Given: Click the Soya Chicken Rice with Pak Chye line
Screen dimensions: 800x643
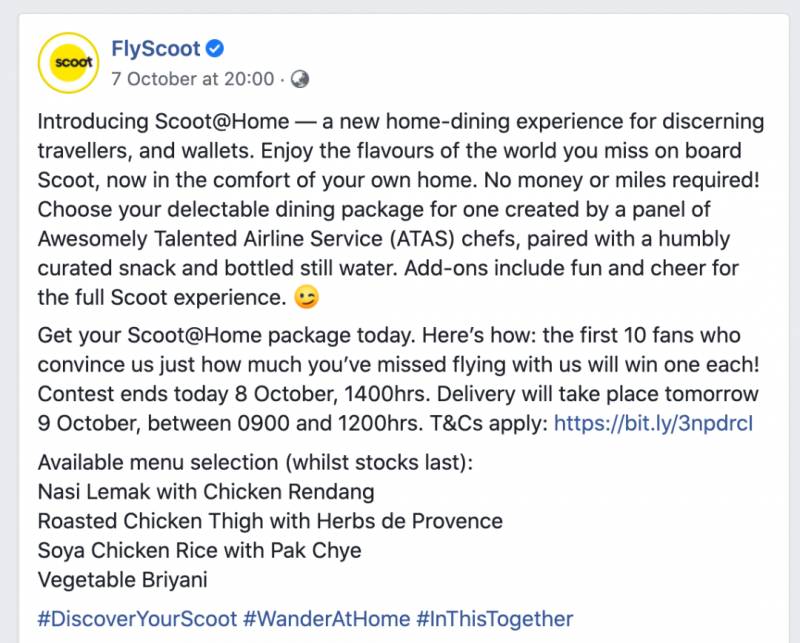Looking at the screenshot, I should [199, 550].
